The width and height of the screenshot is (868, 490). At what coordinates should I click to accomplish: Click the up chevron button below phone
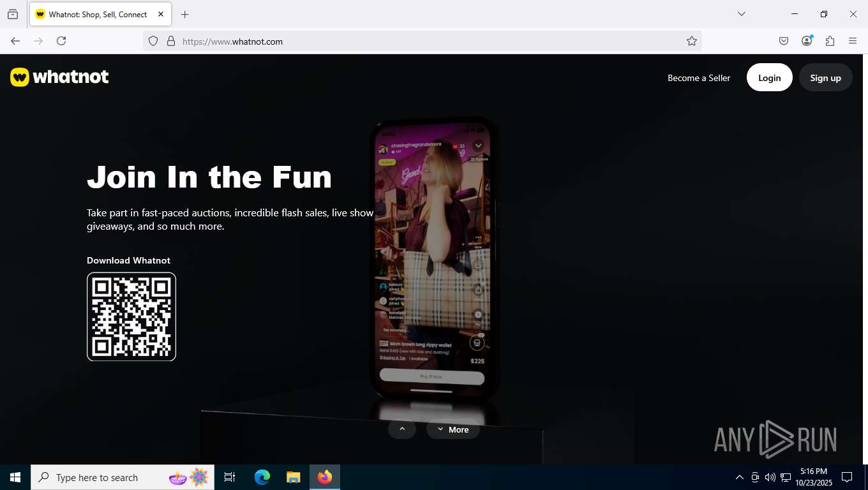point(402,429)
